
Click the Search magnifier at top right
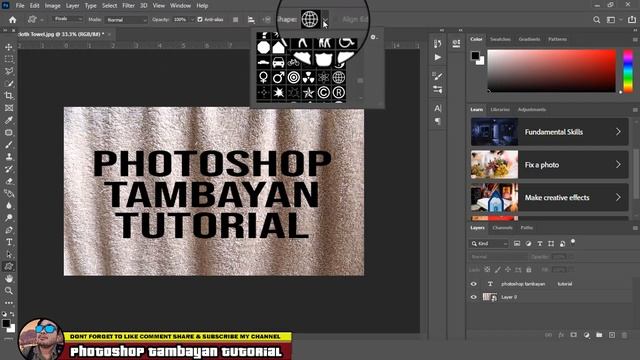597,20
